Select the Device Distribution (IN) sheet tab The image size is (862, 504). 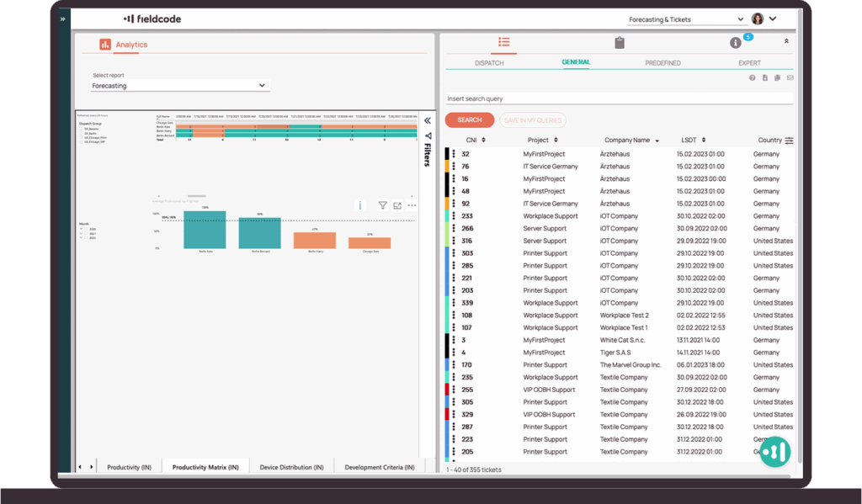(291, 467)
